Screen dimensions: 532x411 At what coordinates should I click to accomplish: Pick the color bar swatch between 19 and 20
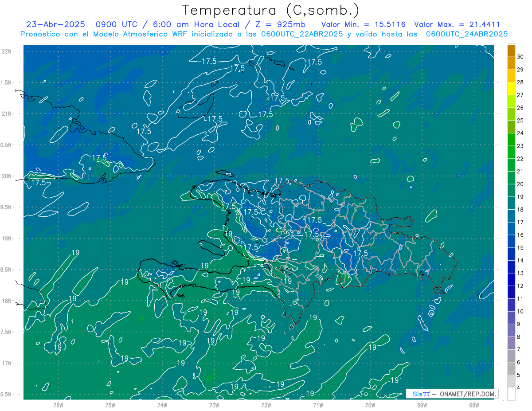pyautogui.click(x=511, y=191)
